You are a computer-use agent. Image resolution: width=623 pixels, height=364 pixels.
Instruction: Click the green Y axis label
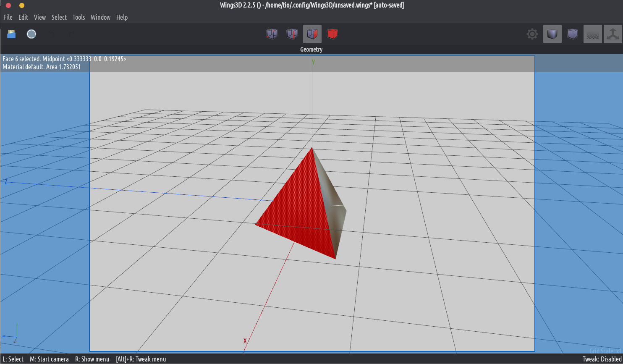pos(313,62)
